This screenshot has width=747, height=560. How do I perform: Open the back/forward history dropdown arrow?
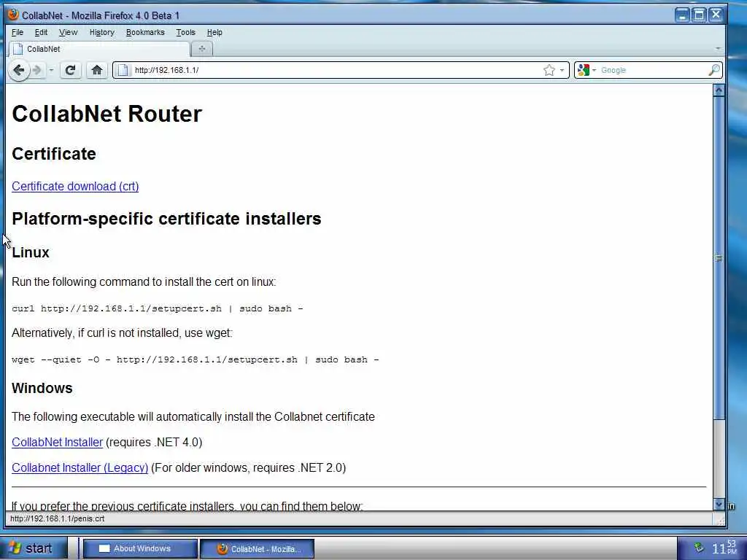pyautogui.click(x=51, y=71)
